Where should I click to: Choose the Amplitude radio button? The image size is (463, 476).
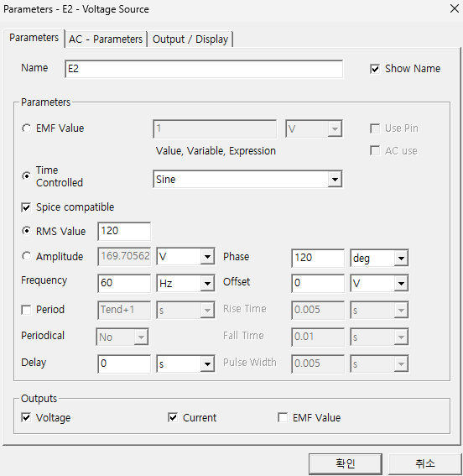point(26,257)
